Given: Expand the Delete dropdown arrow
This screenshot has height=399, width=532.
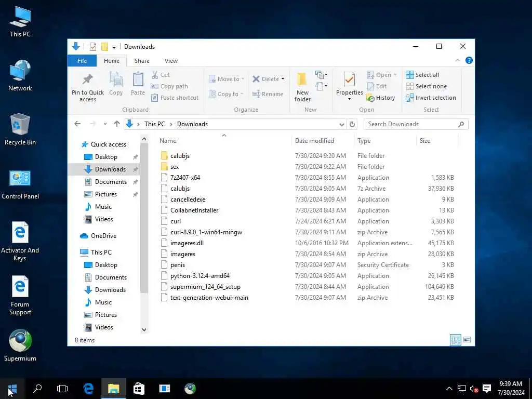Looking at the screenshot, I should pos(283,79).
